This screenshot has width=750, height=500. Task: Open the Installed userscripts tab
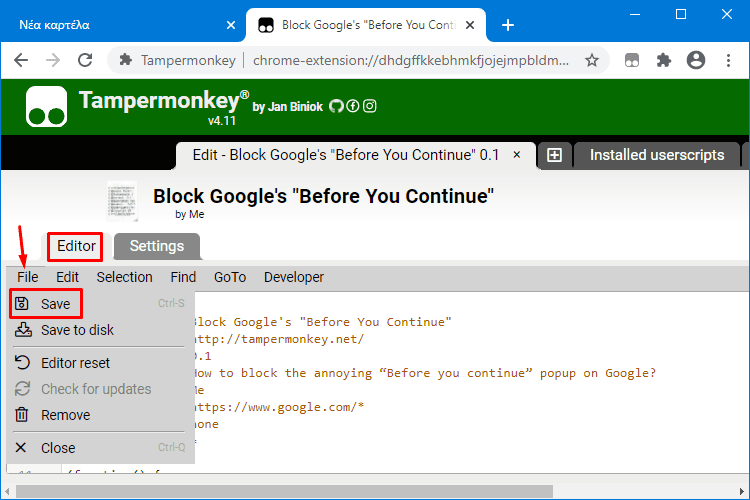(x=656, y=155)
